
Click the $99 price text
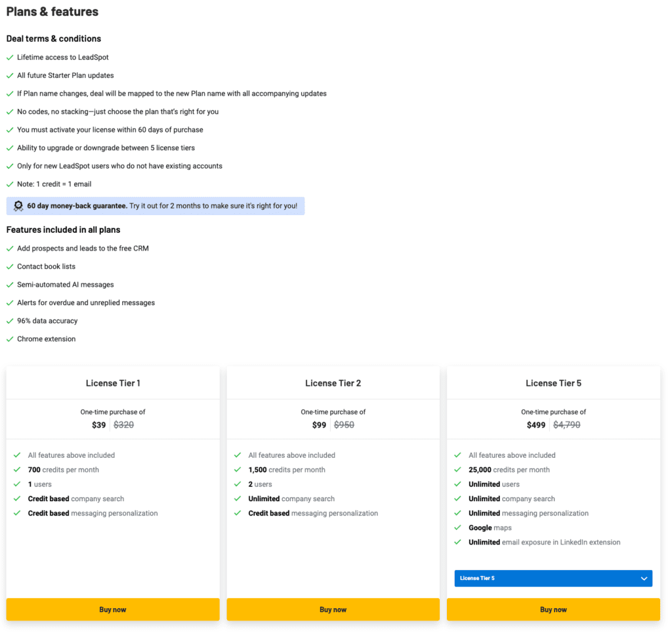[319, 425]
